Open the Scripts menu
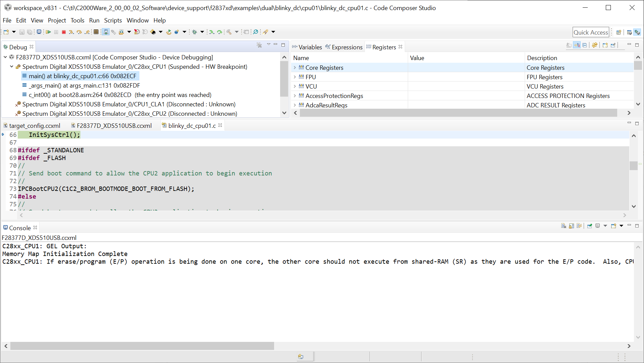Screen dimensions: 644x363 click(x=113, y=20)
